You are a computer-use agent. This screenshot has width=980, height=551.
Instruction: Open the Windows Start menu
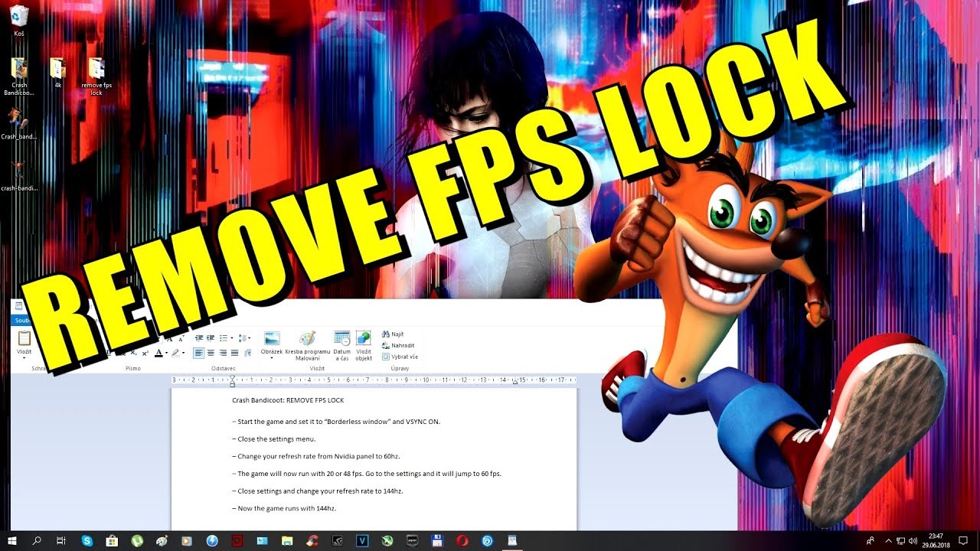coord(11,541)
